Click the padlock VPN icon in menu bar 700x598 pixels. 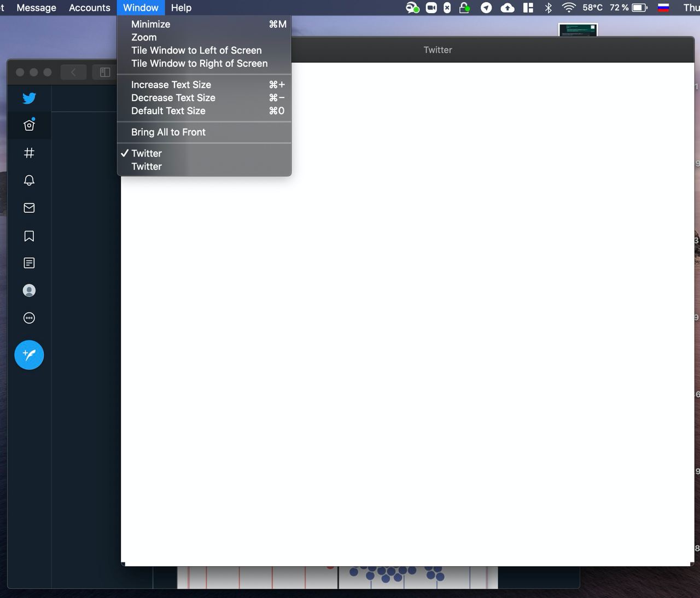[464, 8]
